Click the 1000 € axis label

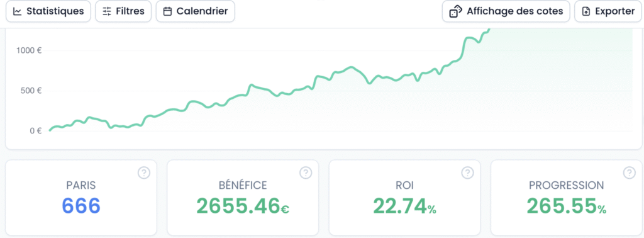(x=29, y=50)
